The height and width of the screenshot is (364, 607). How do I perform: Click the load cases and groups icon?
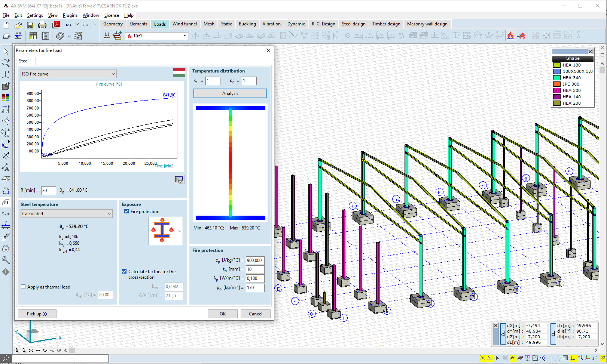pyautogui.click(x=107, y=36)
